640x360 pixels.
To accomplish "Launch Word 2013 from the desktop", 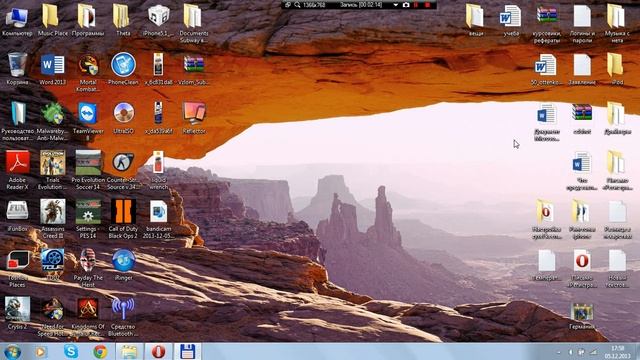I will coord(52,69).
